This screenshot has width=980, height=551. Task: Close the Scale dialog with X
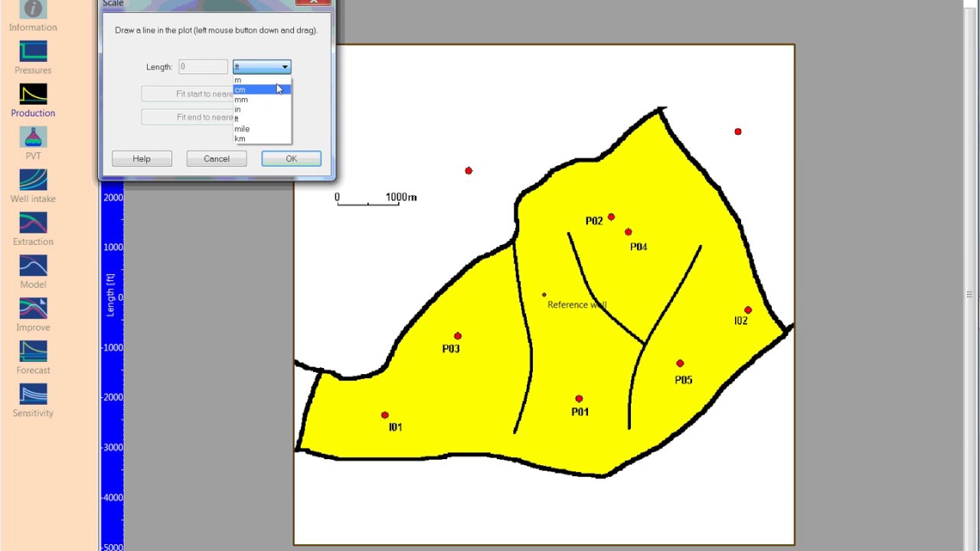tap(313, 2)
